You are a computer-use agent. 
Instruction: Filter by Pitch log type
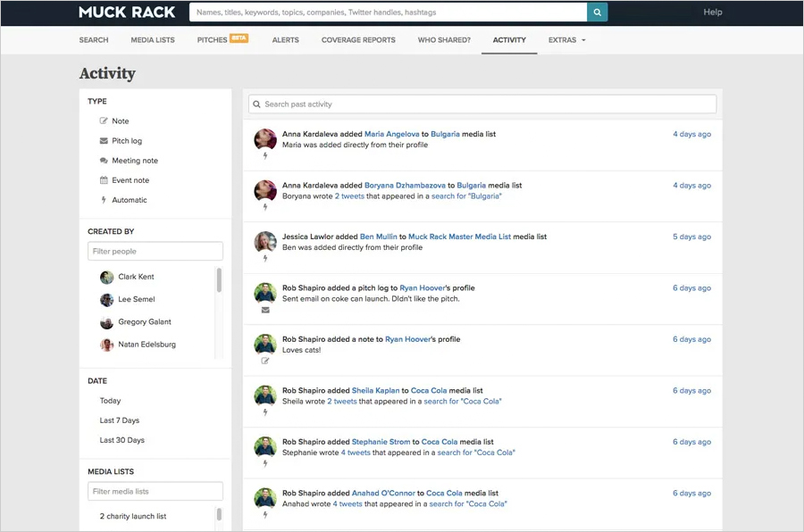pos(127,141)
